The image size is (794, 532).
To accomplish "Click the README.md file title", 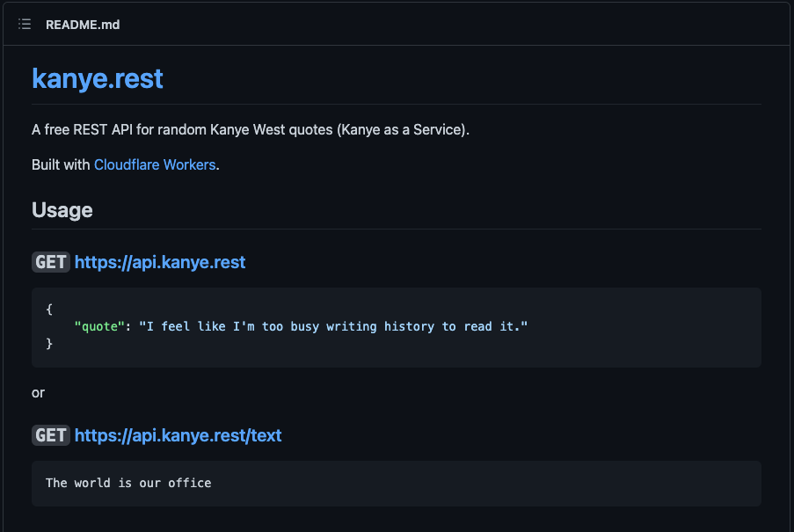I will pos(83,25).
